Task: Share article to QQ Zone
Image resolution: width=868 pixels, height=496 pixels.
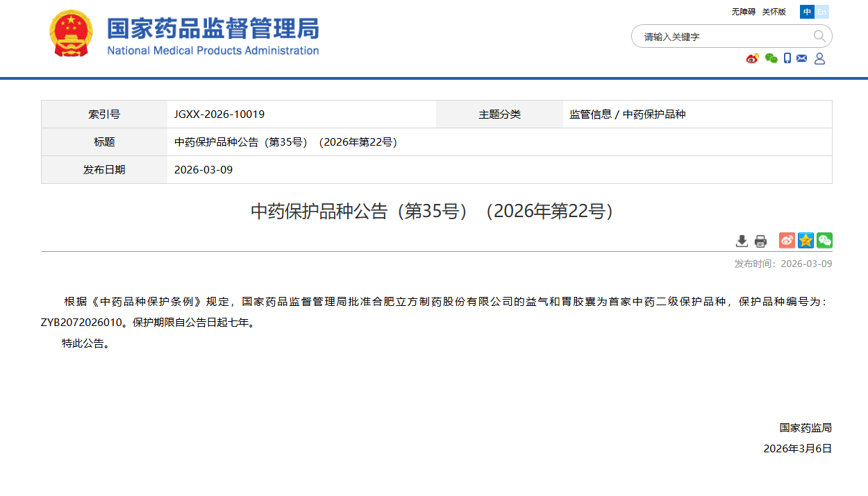Action: pos(806,241)
